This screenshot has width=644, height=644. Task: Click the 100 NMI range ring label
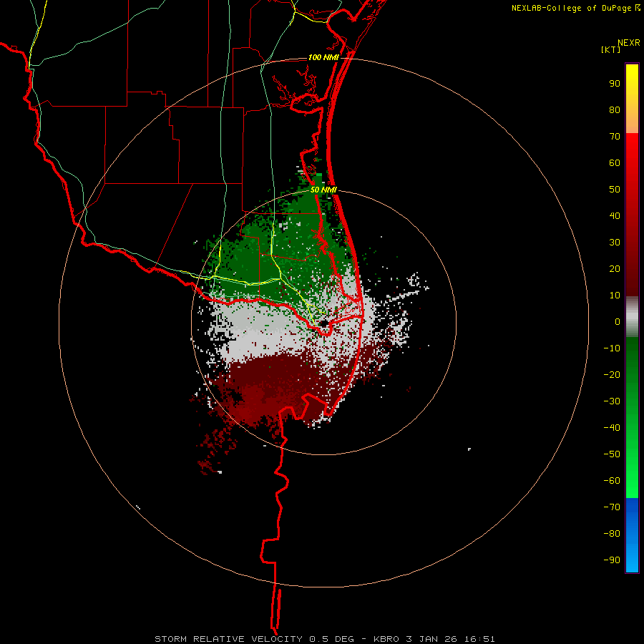[x=323, y=57]
